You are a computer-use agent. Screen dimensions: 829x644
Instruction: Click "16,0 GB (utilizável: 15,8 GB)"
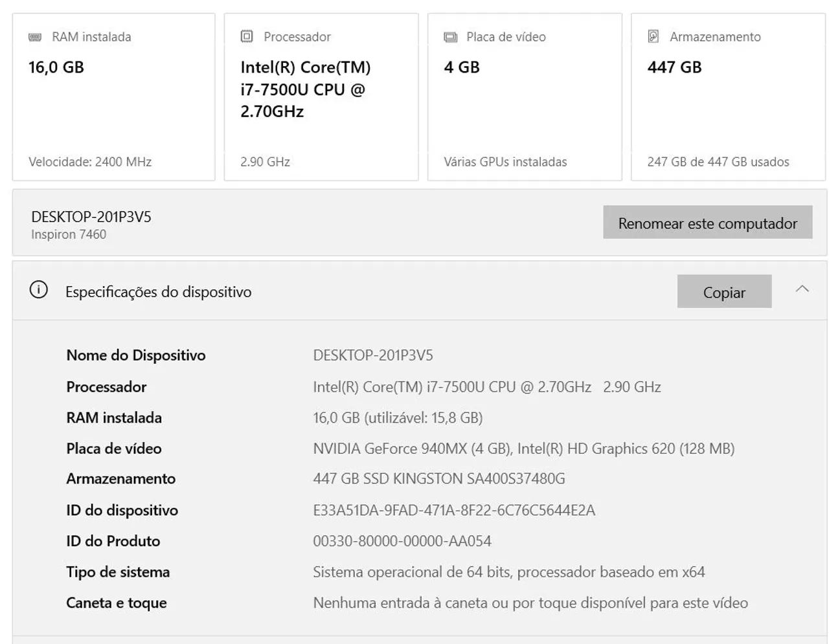(x=398, y=417)
